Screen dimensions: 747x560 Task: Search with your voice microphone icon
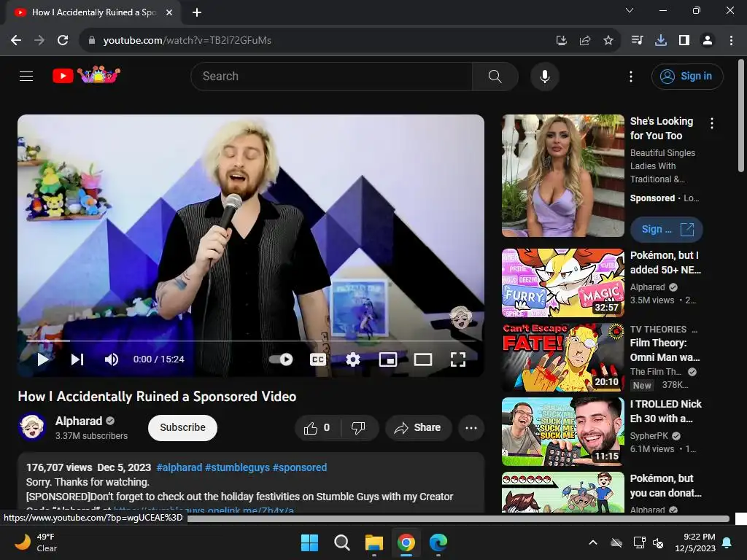pos(544,76)
